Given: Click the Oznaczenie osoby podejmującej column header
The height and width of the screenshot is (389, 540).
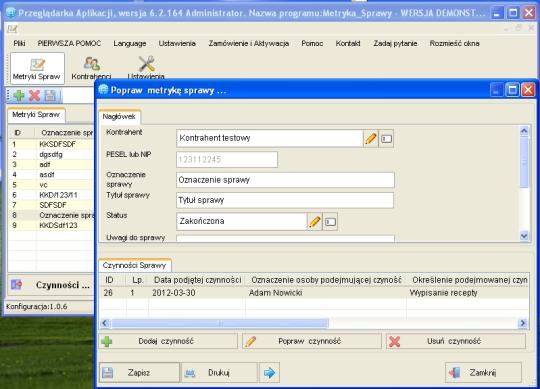Looking at the screenshot, I should (326, 280).
